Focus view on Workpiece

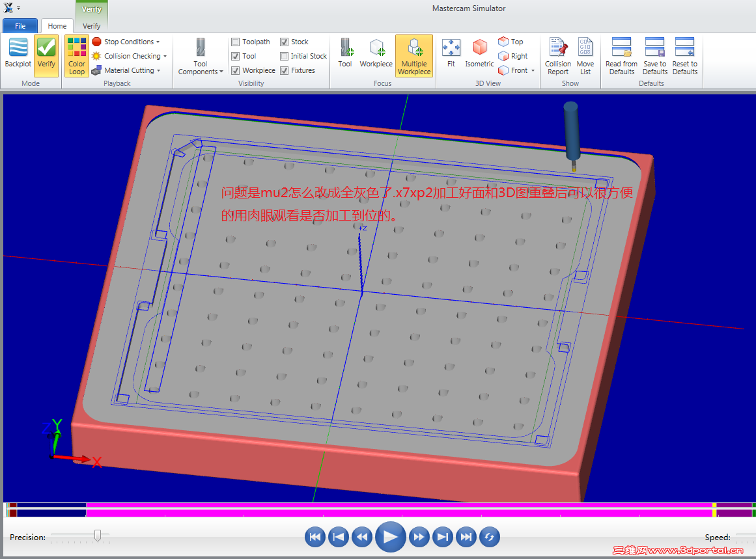pyautogui.click(x=376, y=53)
